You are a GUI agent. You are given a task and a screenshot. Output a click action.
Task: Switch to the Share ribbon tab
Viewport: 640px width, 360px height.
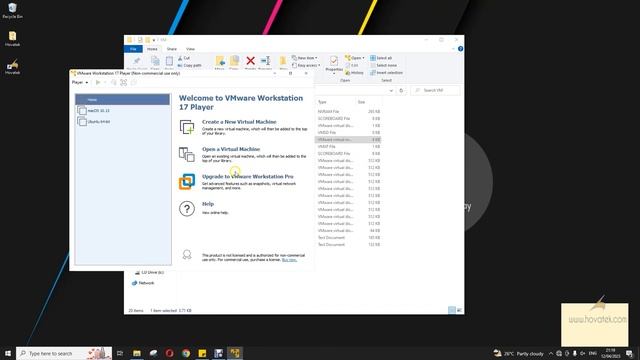click(x=172, y=49)
